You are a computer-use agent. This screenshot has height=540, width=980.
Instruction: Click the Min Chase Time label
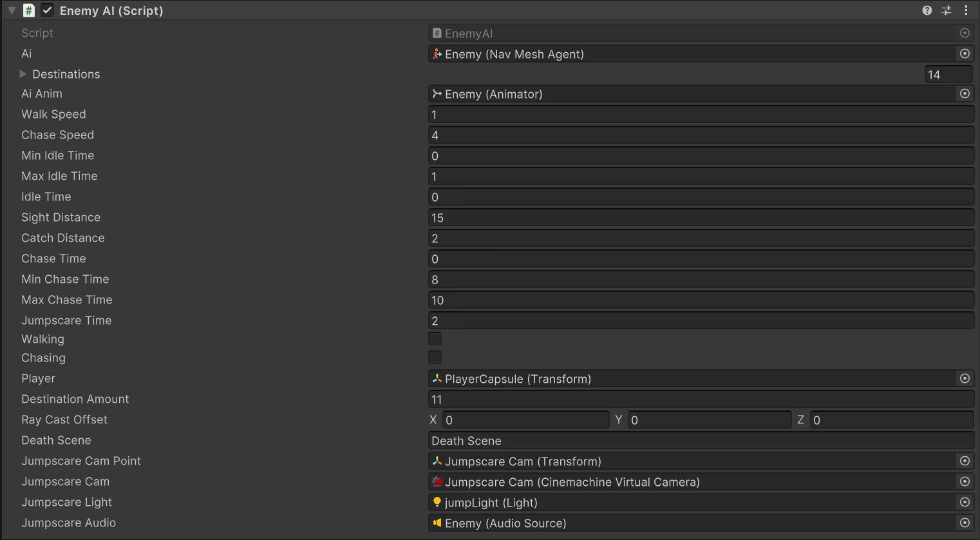(x=65, y=279)
